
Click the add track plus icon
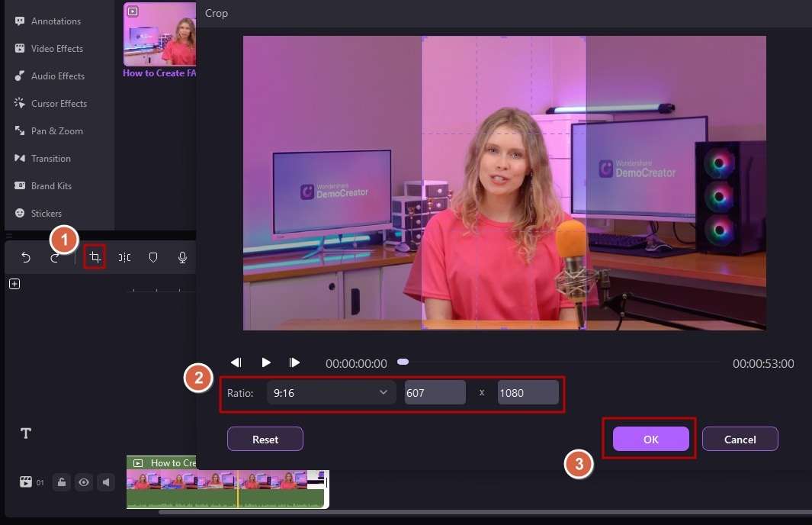coord(14,284)
